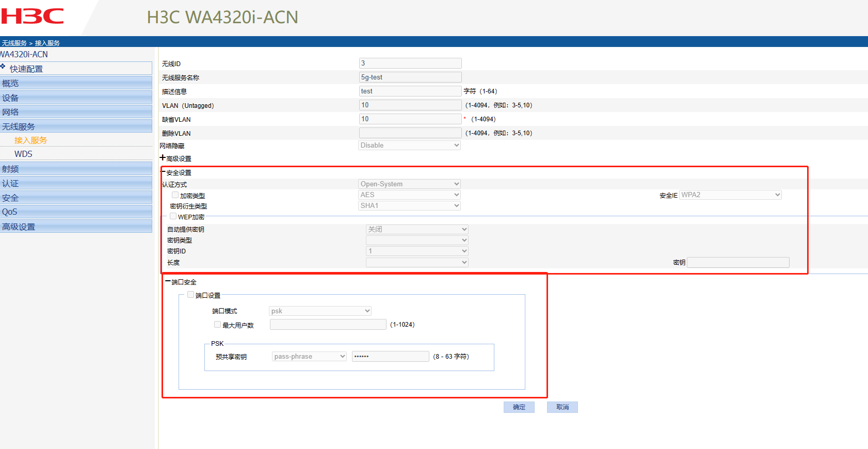The height and width of the screenshot is (449, 868).
Task: Select the WDS submenu item
Action: coord(23,154)
